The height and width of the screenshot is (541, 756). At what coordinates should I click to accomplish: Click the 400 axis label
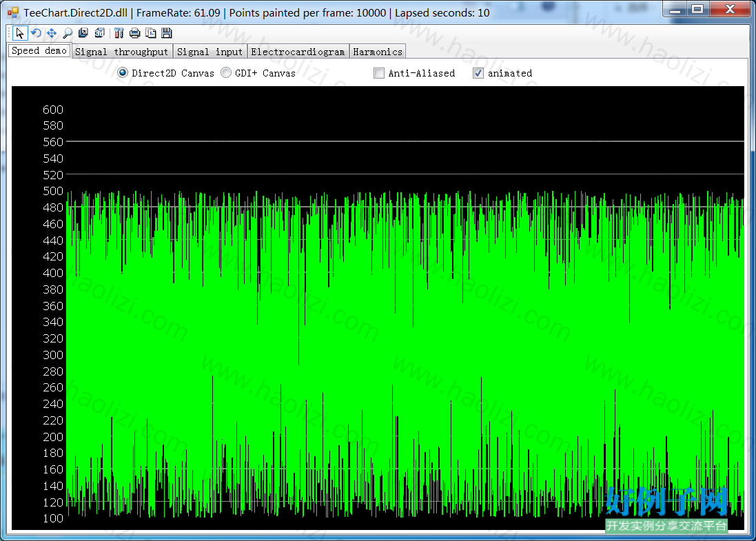[53, 273]
